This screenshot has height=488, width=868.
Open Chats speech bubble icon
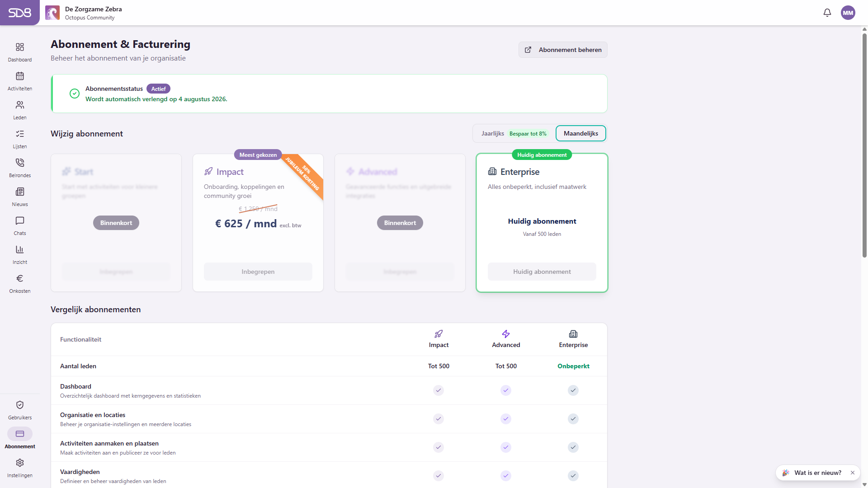(20, 221)
